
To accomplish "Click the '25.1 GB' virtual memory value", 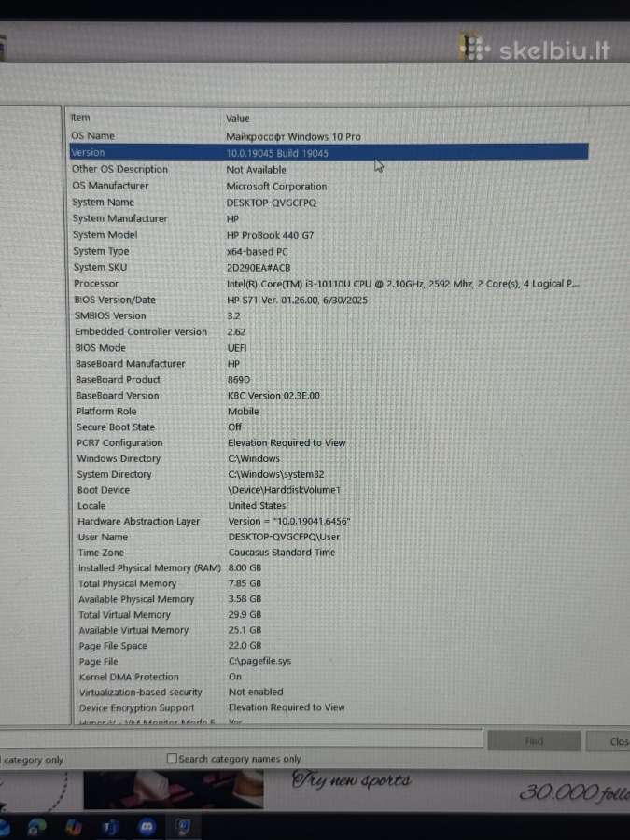I will (x=245, y=629).
